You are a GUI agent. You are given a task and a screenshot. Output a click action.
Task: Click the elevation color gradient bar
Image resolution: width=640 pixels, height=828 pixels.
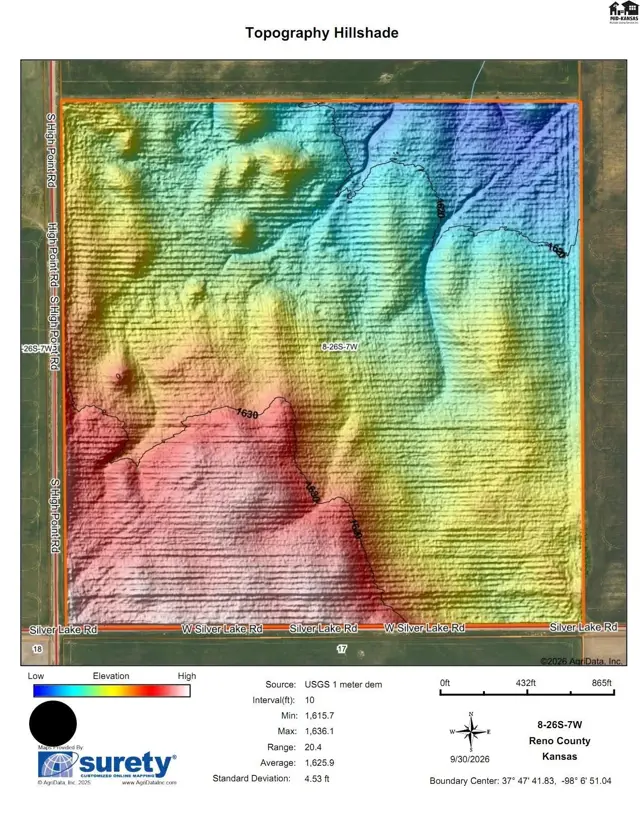111,691
